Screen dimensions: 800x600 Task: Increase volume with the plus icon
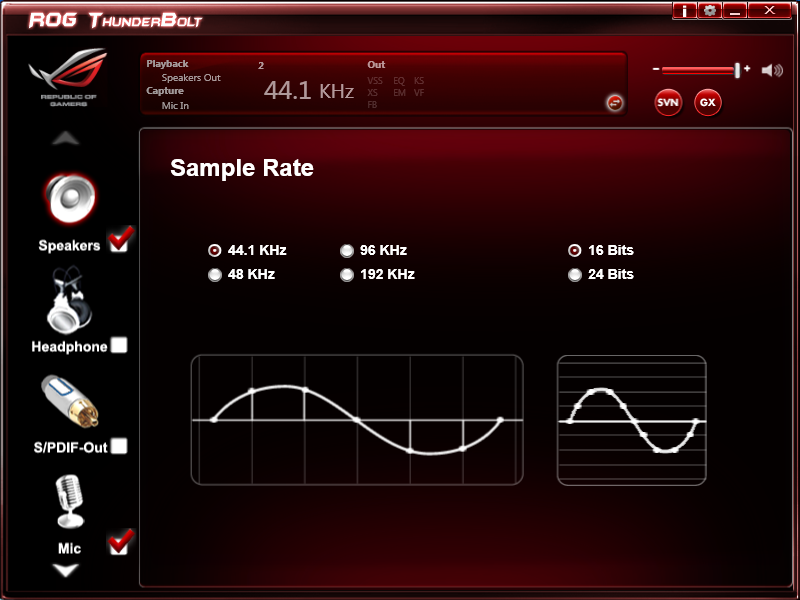point(747,68)
